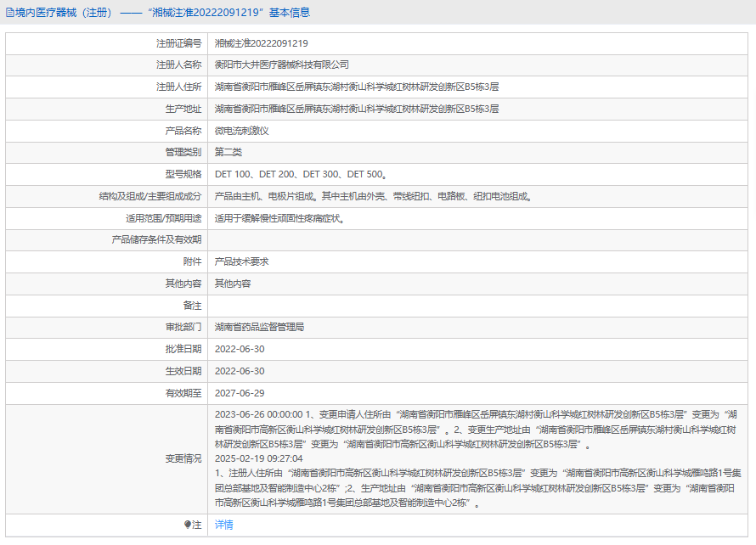Image resolution: width=756 pixels, height=545 pixels.
Task: Click the change record timestamp 2025-02-19 09:27:04
Action: tap(259, 458)
